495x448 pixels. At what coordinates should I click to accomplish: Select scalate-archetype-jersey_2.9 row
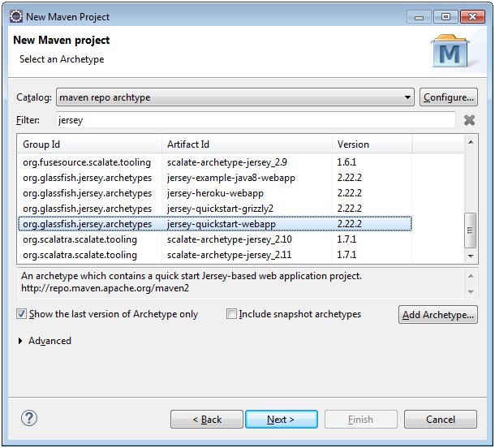pos(215,162)
